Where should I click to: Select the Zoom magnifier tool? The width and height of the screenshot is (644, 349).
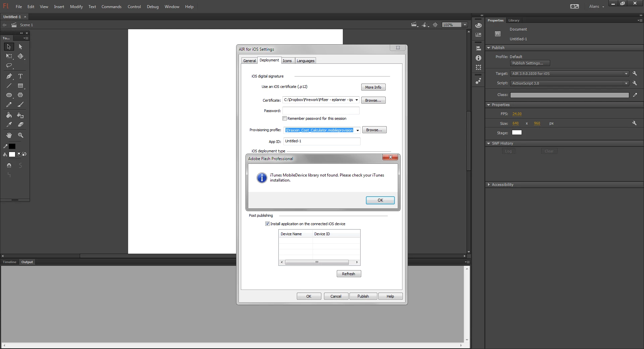tap(20, 135)
